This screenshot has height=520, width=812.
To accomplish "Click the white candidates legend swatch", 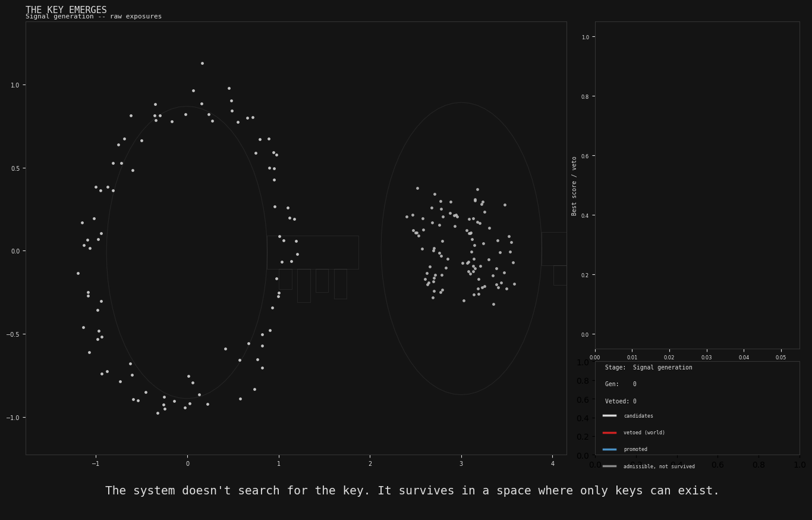I will 609,416.
